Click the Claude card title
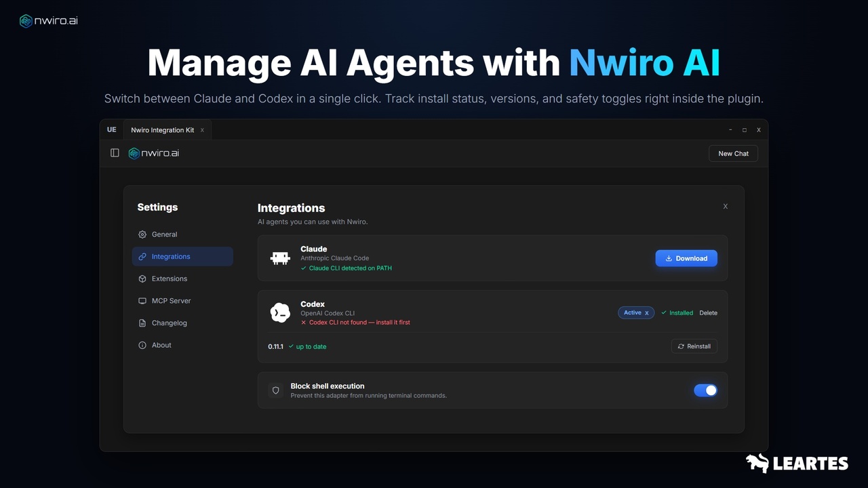 (314, 249)
